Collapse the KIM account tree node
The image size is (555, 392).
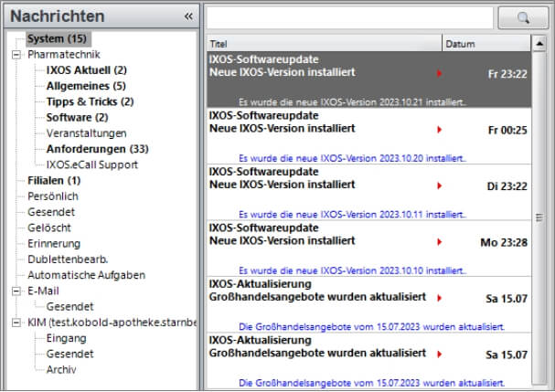point(16,323)
